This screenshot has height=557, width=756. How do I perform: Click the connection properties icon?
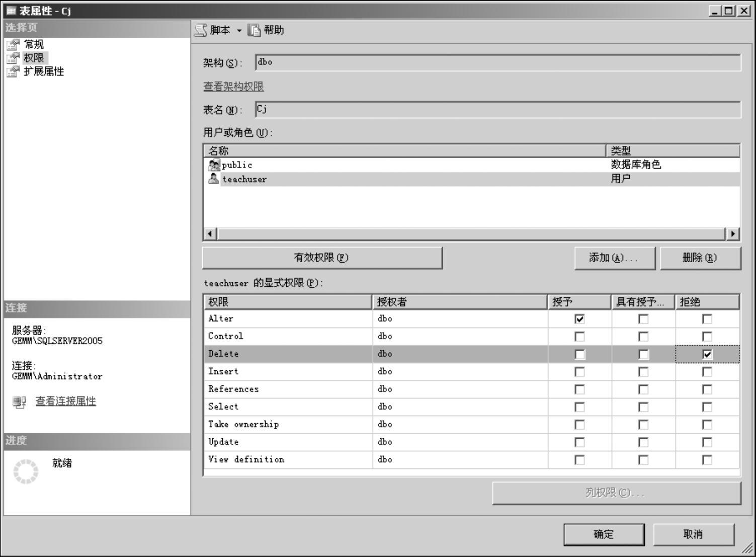click(x=20, y=402)
